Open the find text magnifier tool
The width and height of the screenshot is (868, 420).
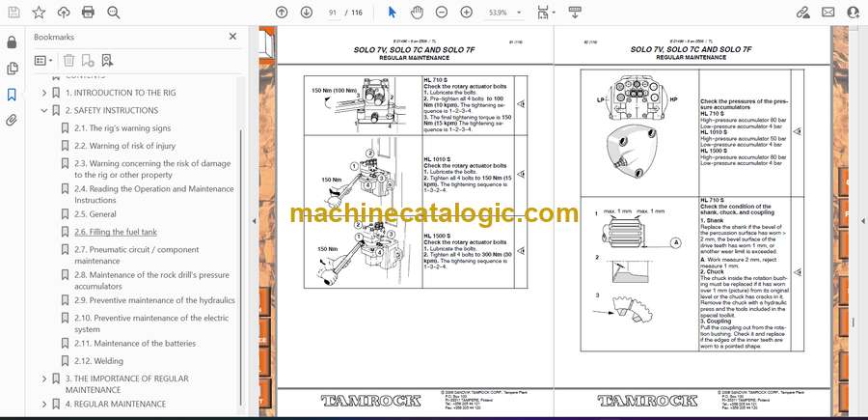pyautogui.click(x=114, y=13)
